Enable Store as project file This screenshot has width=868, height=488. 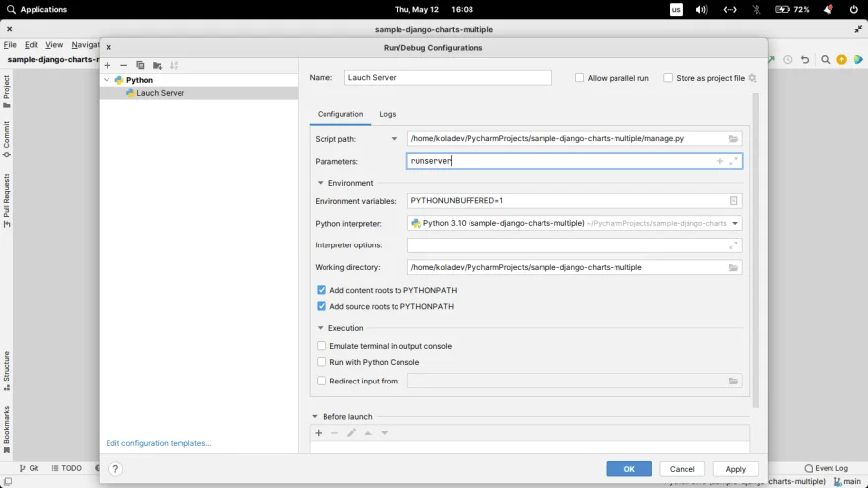tap(668, 78)
